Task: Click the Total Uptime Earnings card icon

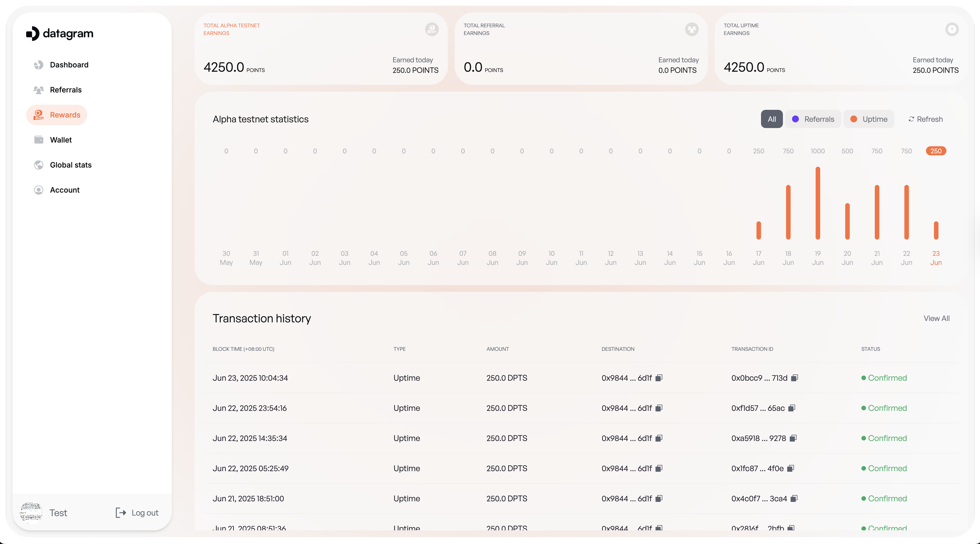Action: pyautogui.click(x=952, y=29)
